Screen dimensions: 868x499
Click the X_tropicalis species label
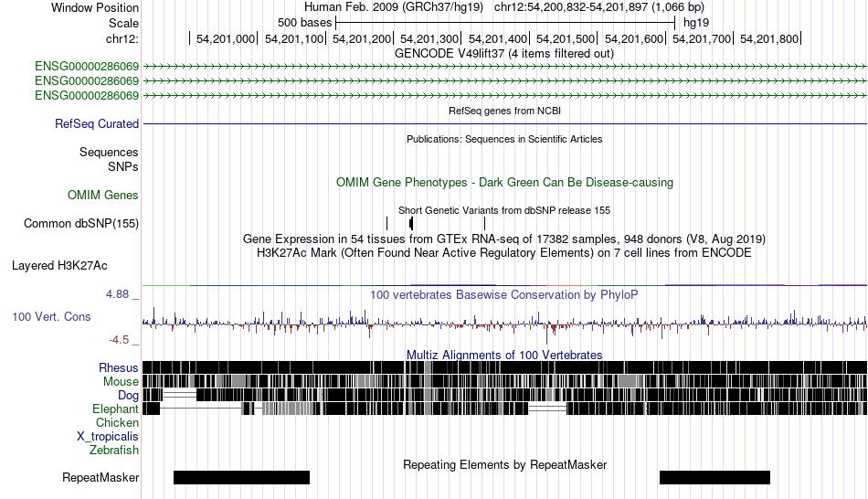[x=108, y=436]
